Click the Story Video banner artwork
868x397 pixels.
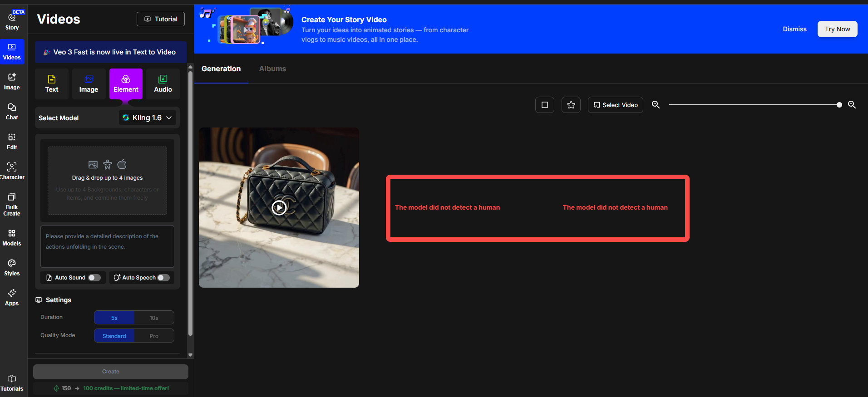tap(247, 26)
